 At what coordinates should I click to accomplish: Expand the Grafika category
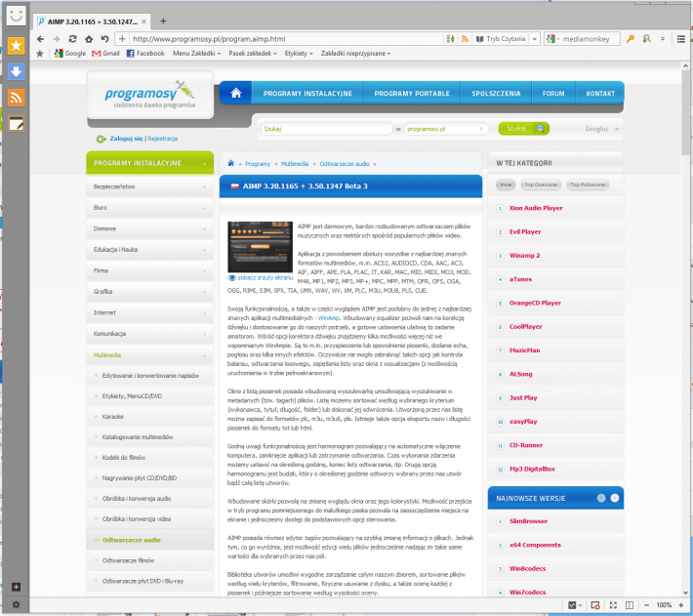(149, 292)
